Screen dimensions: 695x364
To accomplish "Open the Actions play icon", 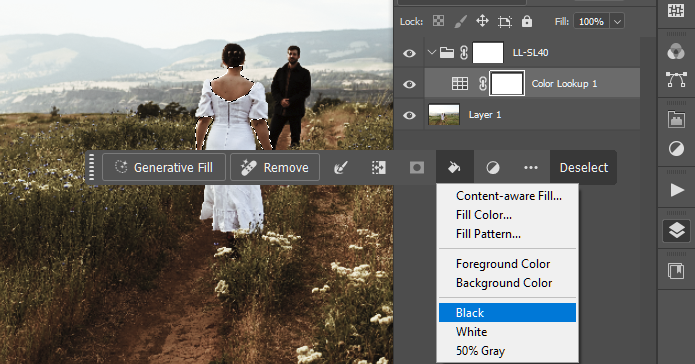I will click(x=676, y=190).
